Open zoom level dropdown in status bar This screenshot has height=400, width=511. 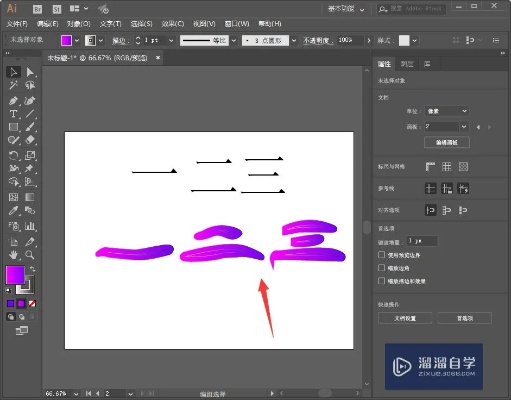click(76, 394)
